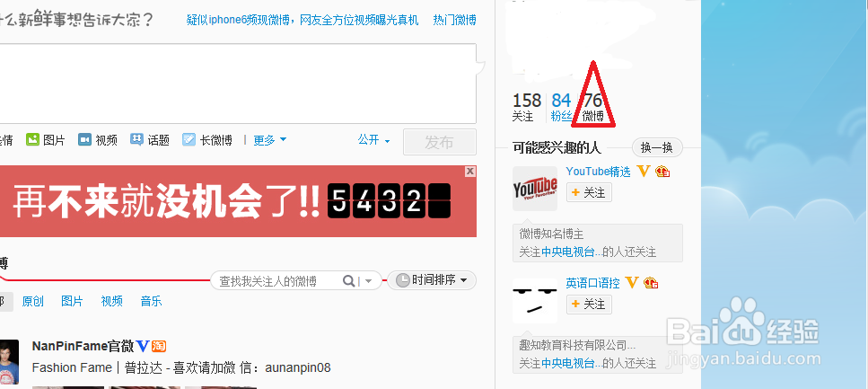The width and height of the screenshot is (868, 389).
Task: Open NanPinFame官微 profile avatar
Action: tap(9, 362)
